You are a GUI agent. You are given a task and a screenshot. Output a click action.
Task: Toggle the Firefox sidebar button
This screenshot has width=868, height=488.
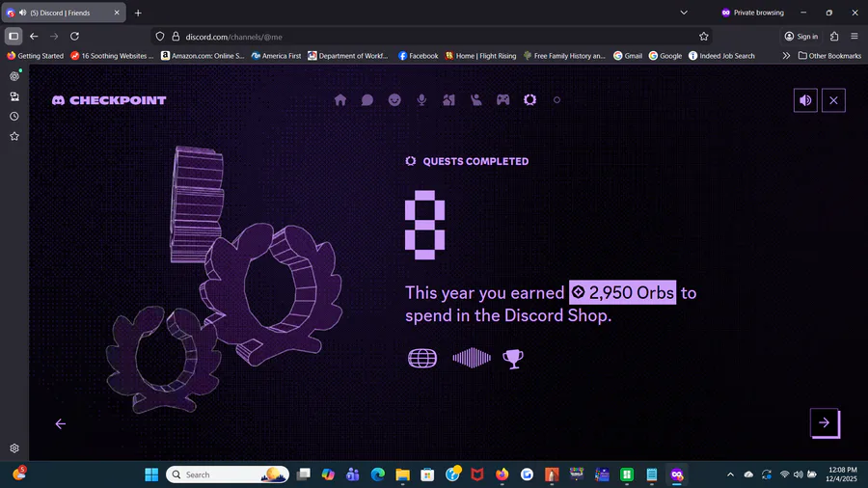(14, 37)
